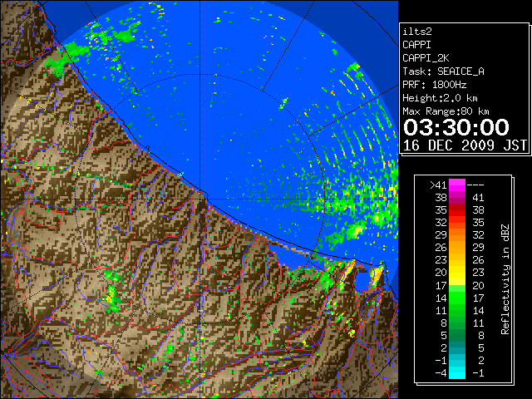Click the cyan -4 dBZ legend color
Image resolution: width=532 pixels, height=399 pixels.
pyautogui.click(x=457, y=372)
